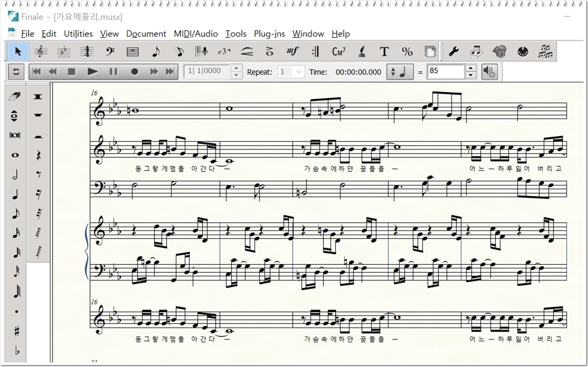Start playback with Play button
588x367 pixels.
click(93, 72)
